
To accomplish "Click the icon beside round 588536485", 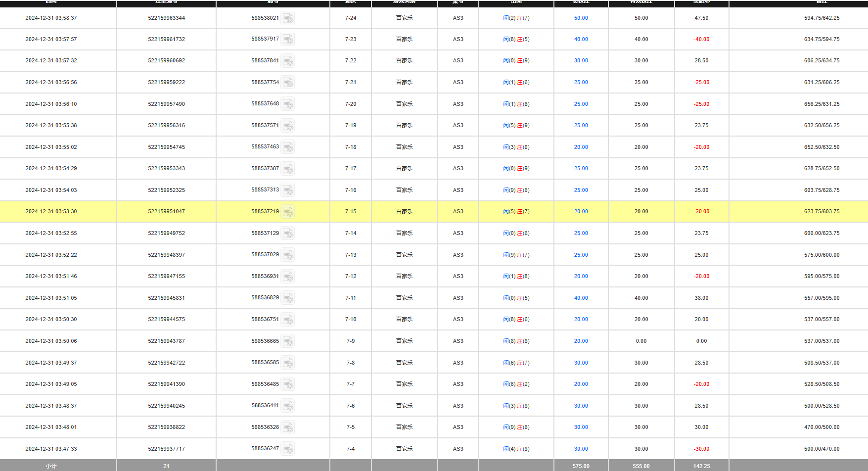I will coord(288,384).
